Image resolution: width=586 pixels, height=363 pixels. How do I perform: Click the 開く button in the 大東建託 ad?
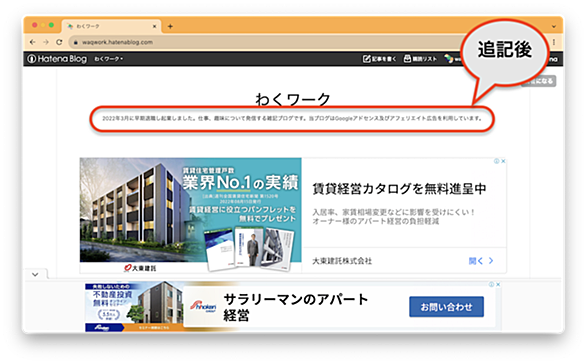click(481, 261)
